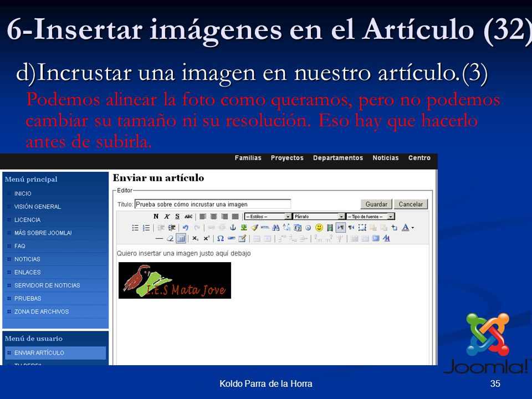Open the Noticias top menu item
This screenshot has width=532, height=399.
(x=386, y=158)
